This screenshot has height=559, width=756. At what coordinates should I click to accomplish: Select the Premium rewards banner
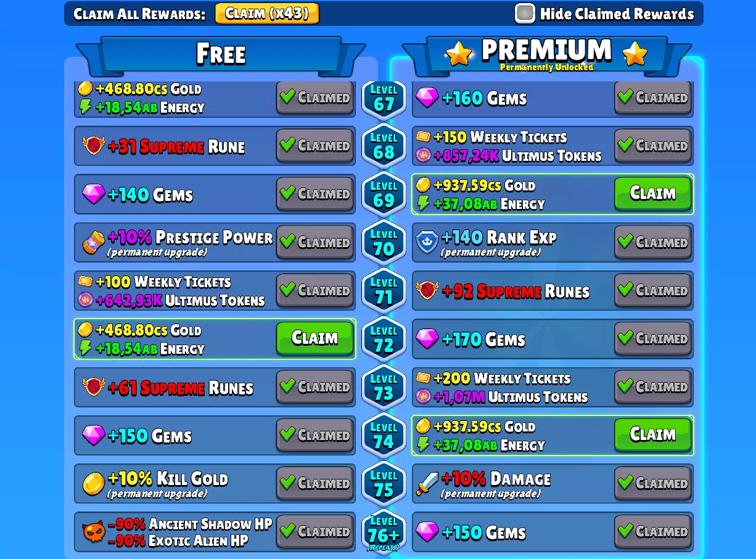point(546,54)
